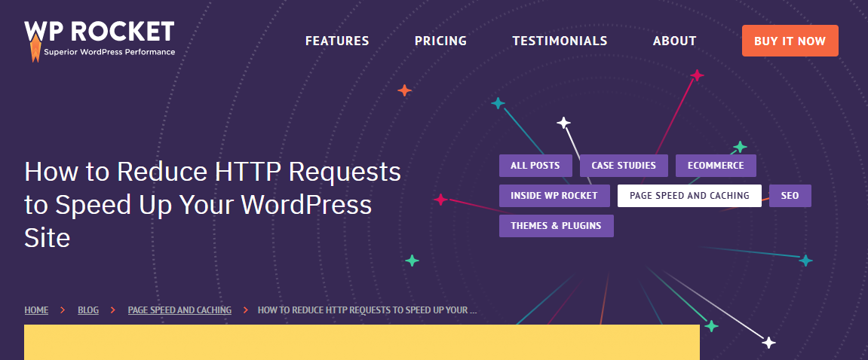This screenshot has width=868, height=360.
Task: Go to Testimonials
Action: point(560,41)
